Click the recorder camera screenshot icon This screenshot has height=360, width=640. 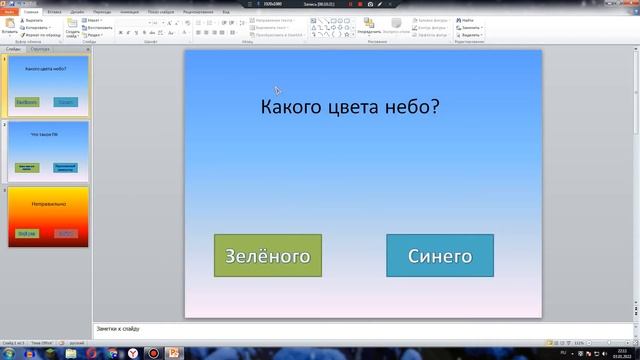tap(370, 4)
